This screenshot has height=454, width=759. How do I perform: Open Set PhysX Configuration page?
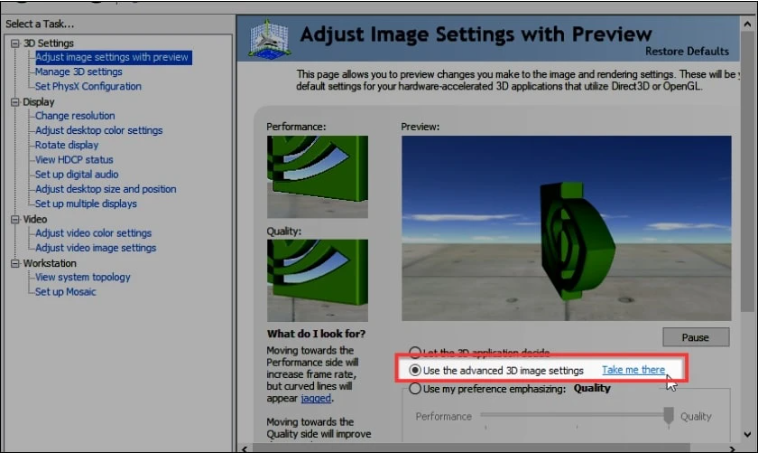coord(88,87)
